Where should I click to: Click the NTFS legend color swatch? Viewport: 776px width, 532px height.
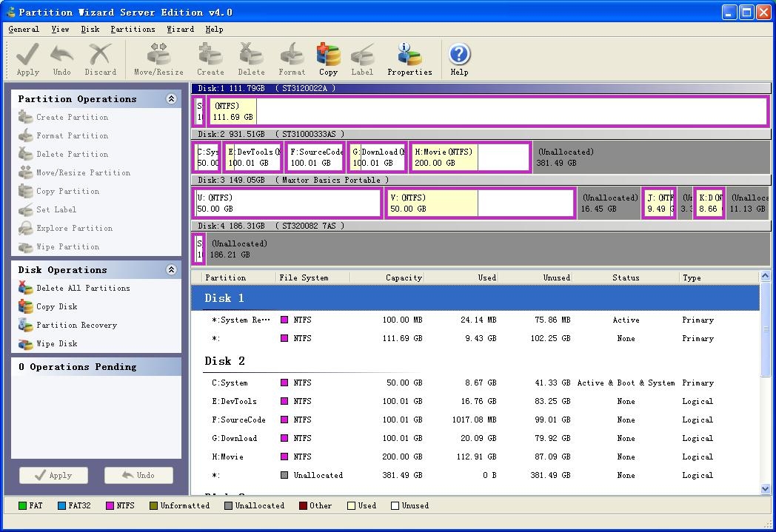click(x=110, y=506)
